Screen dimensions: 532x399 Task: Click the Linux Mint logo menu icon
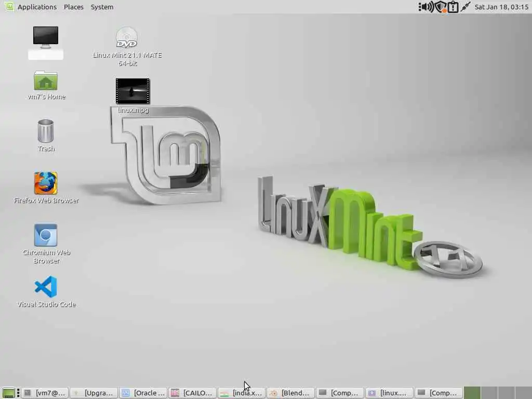pos(9,6)
